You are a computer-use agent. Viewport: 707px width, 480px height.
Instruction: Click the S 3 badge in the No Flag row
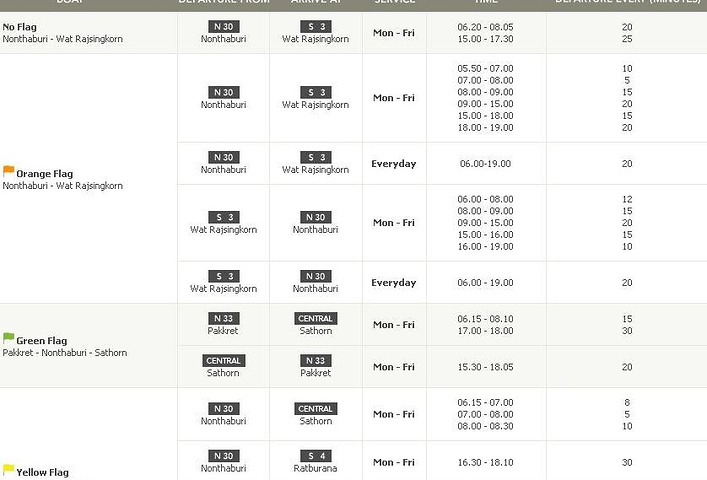pos(315,27)
